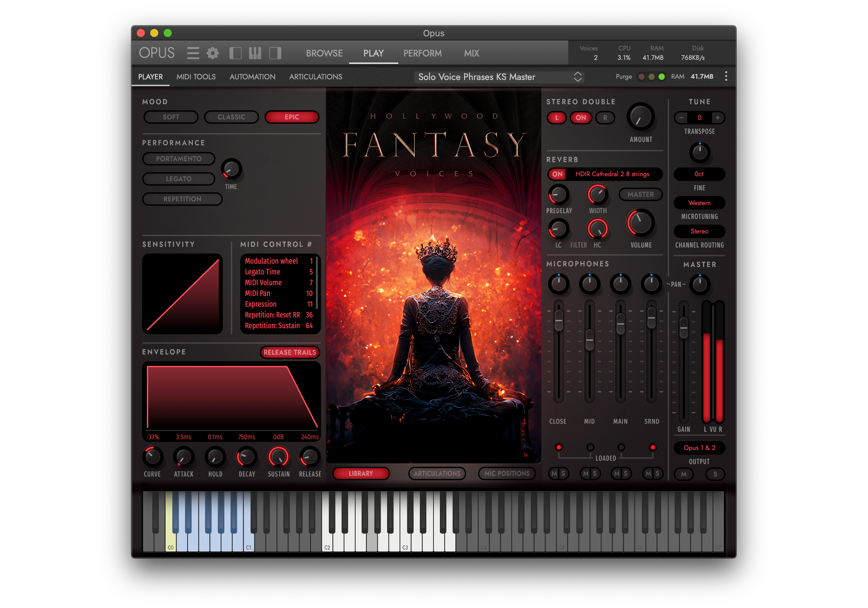Click the red purge indicator dot
Viewport: 868px width, 608px height.
pos(641,77)
